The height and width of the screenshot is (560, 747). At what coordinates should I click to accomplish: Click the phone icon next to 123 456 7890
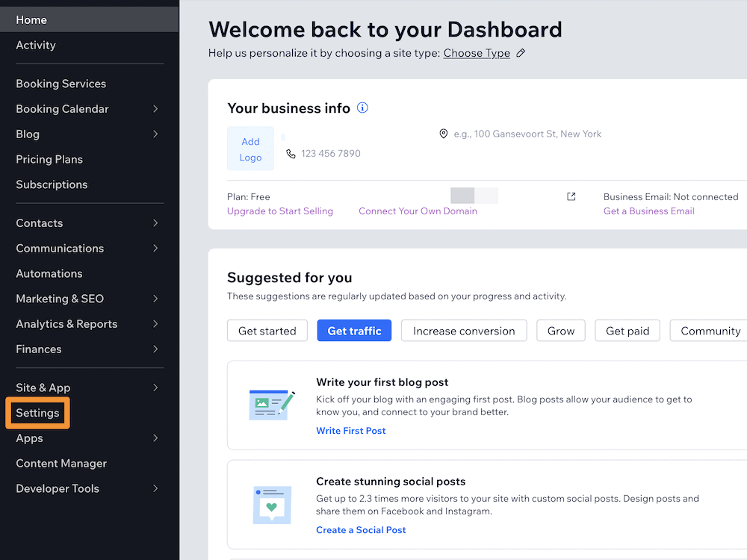291,155
